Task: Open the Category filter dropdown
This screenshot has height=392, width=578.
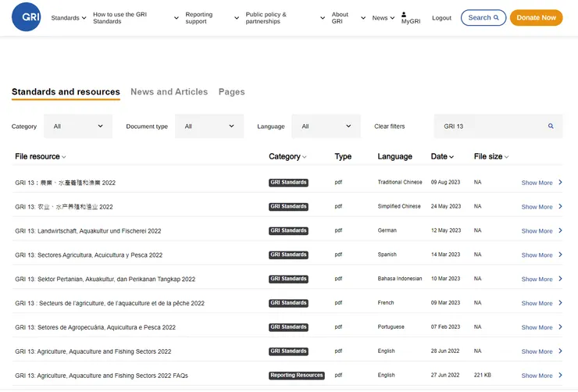Action: (78, 127)
